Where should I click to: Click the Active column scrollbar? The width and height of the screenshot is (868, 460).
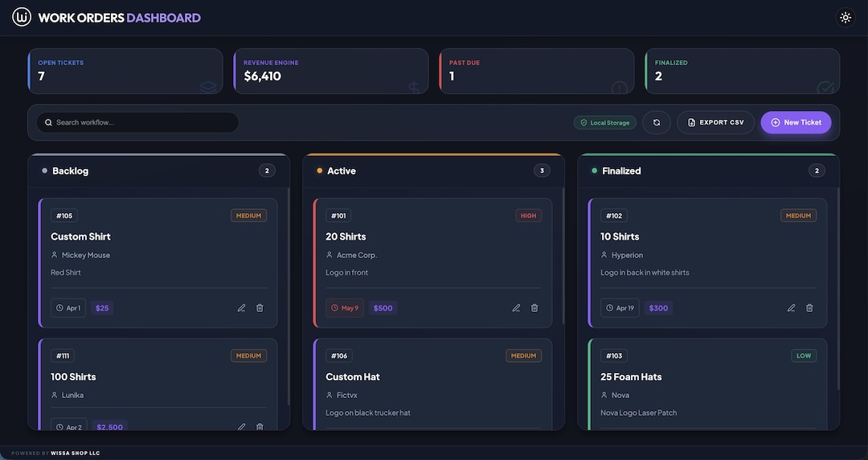coord(563,256)
